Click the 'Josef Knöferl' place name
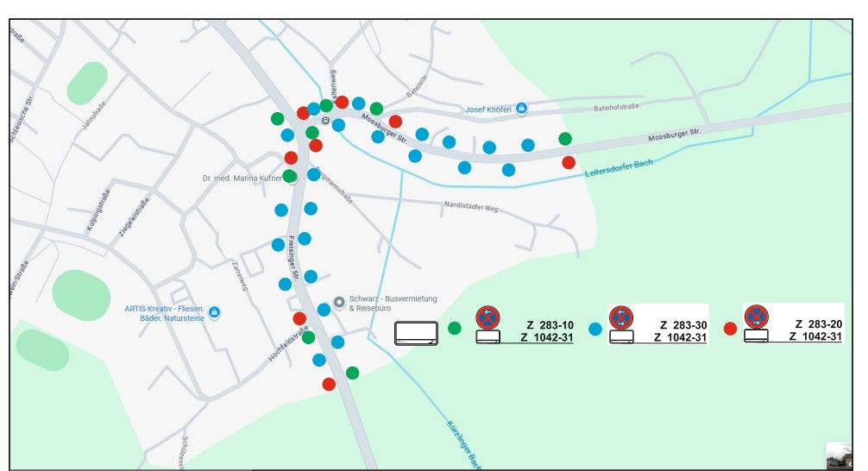The image size is (868, 471). [488, 110]
